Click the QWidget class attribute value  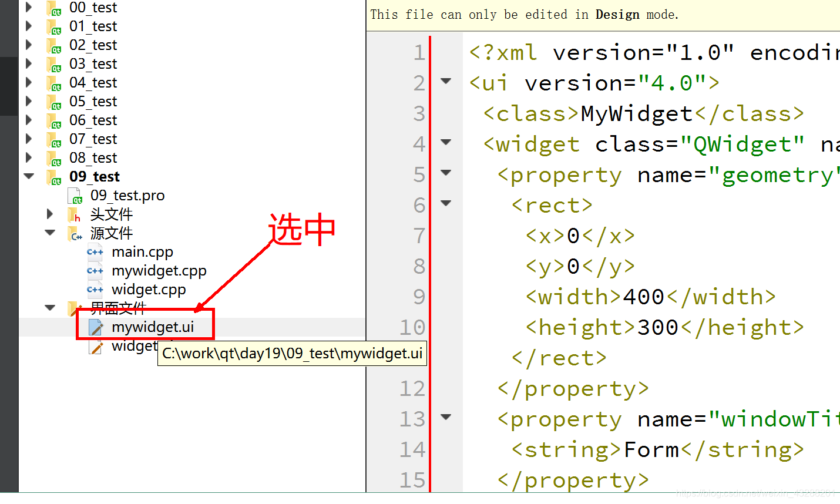(x=742, y=144)
